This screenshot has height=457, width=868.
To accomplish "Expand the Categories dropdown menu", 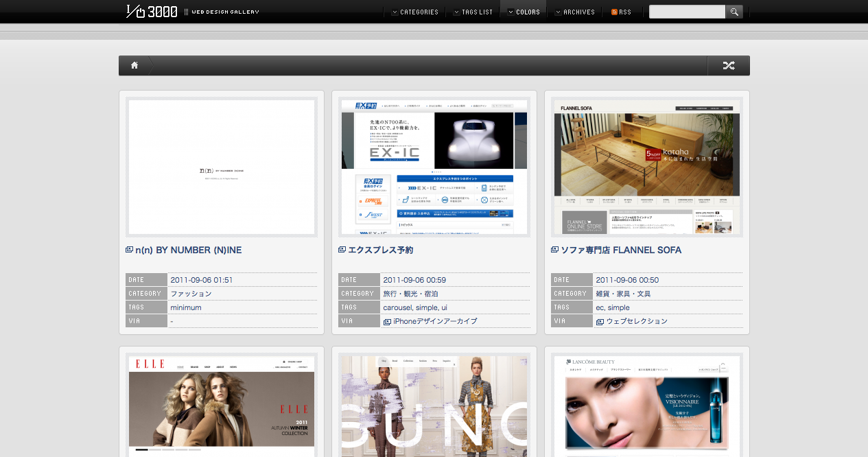I will point(415,12).
